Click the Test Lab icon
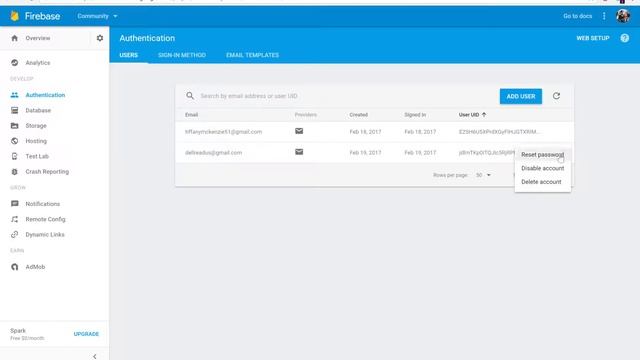The image size is (640, 360). point(15,156)
